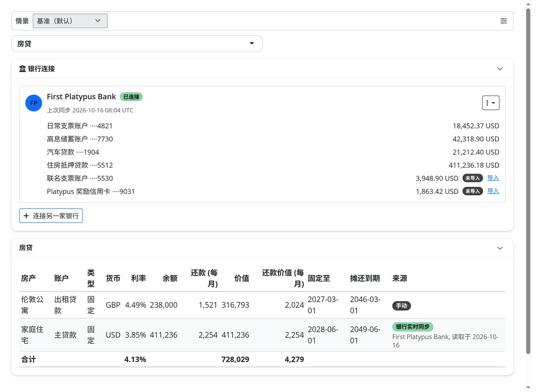543x392 pixels.
Task: Click the 手动 source badge
Action: point(401,306)
